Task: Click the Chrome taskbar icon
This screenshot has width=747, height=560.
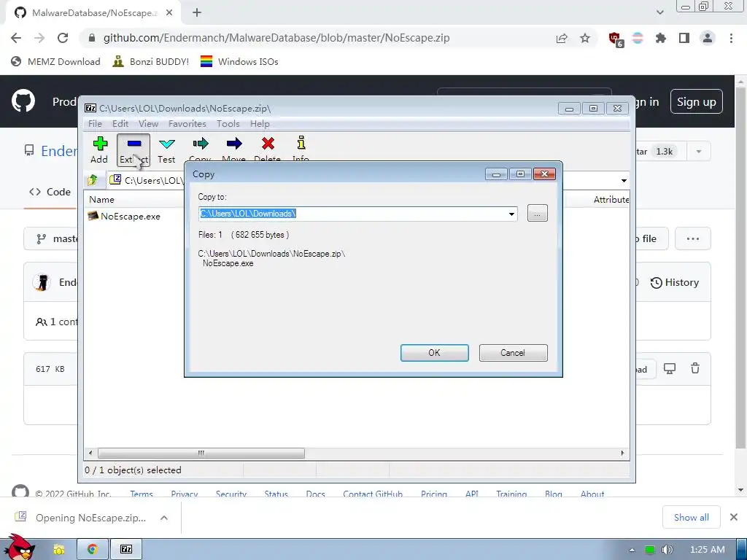Action: [x=93, y=549]
